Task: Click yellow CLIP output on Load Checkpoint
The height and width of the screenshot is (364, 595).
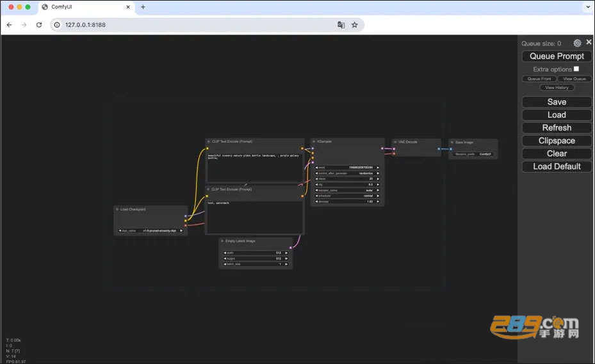Action: (185, 221)
